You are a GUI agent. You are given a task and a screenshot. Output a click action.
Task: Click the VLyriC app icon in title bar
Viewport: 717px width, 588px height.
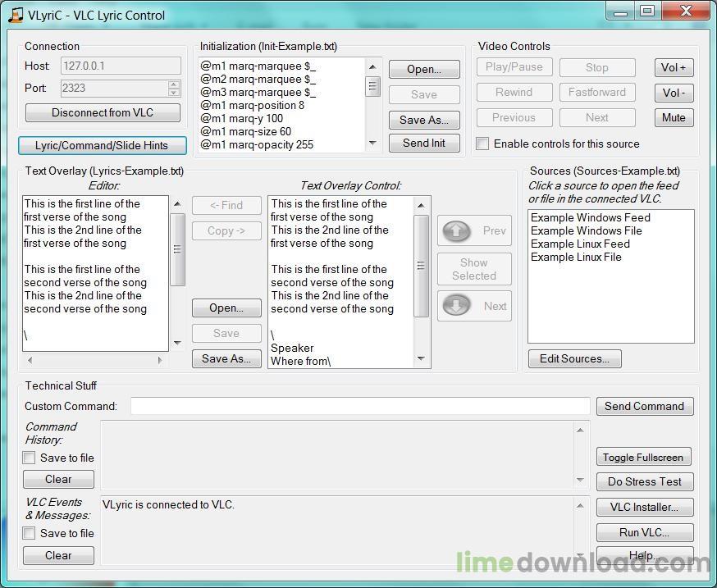(x=16, y=15)
